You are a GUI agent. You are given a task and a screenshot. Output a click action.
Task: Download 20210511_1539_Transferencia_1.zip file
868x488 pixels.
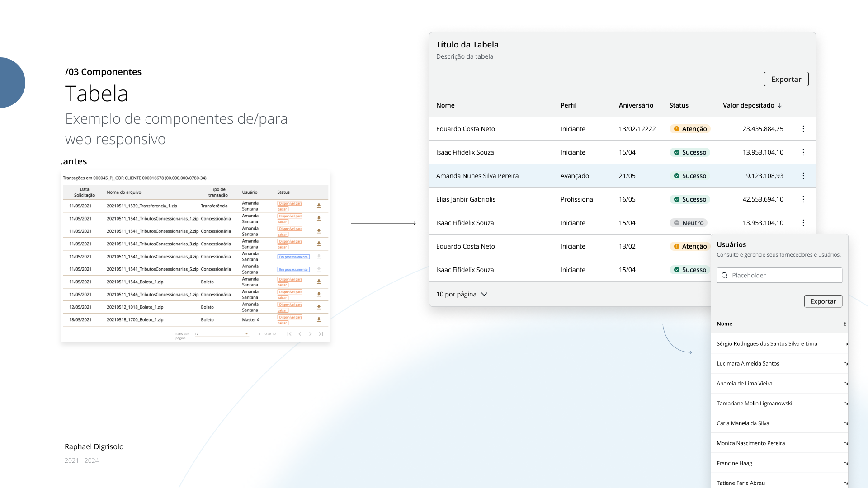319,206
